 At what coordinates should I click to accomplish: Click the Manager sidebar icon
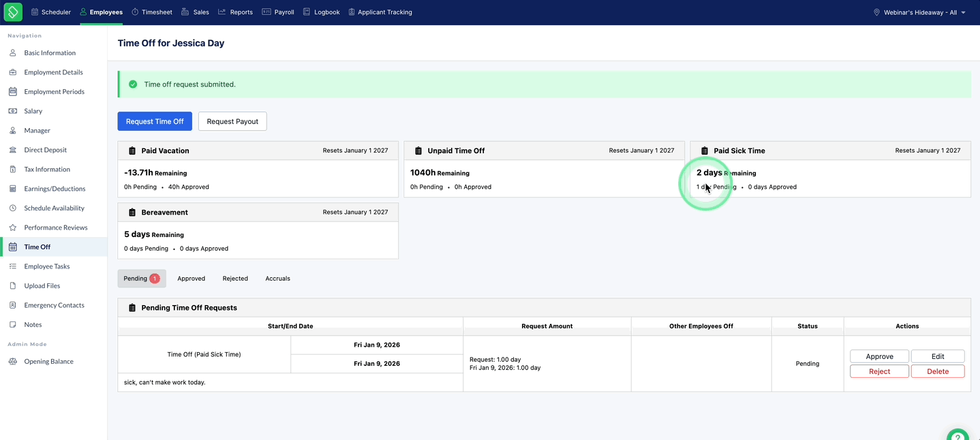coord(12,130)
